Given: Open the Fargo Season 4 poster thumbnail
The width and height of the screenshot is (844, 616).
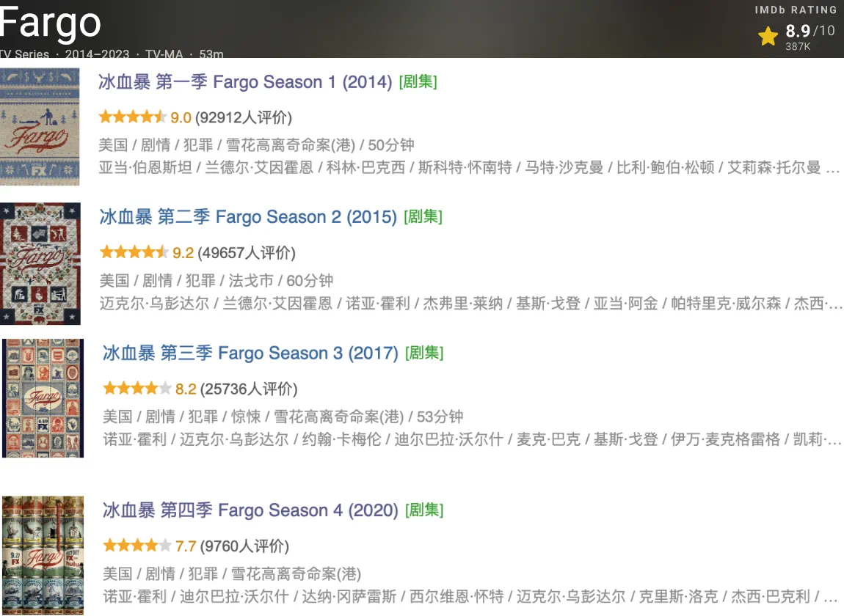Looking at the screenshot, I should tap(43, 555).
